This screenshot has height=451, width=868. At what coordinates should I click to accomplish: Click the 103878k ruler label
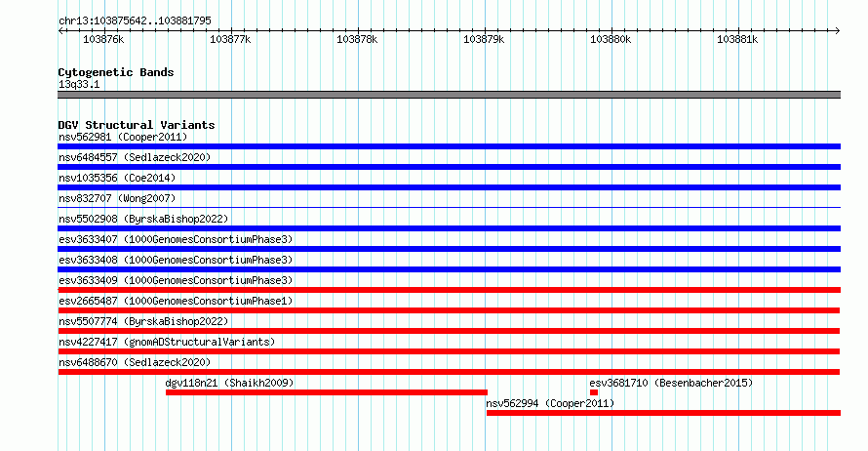(x=357, y=39)
